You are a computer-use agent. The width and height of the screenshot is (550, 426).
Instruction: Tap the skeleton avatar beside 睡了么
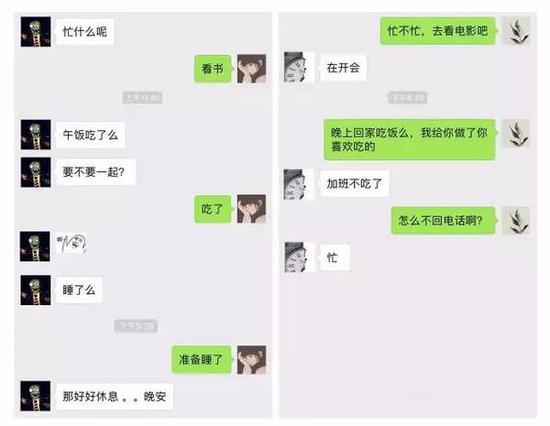tap(35, 290)
